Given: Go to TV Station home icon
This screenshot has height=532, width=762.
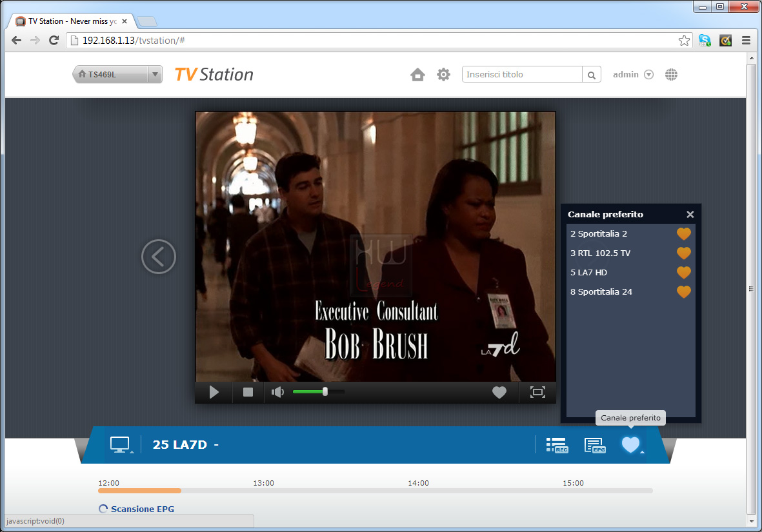Looking at the screenshot, I should [x=417, y=74].
